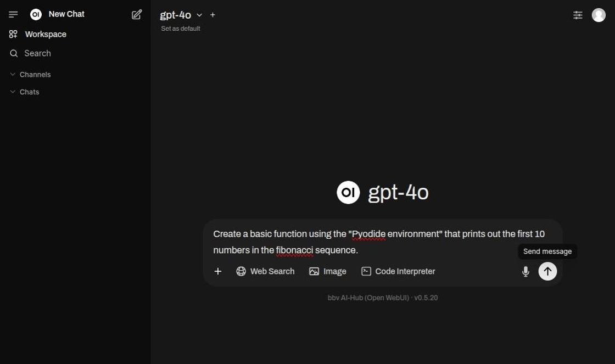Screen dimensions: 615x364
Task: Click the Open WebUI logo in sidebar
Action: [x=36, y=14]
